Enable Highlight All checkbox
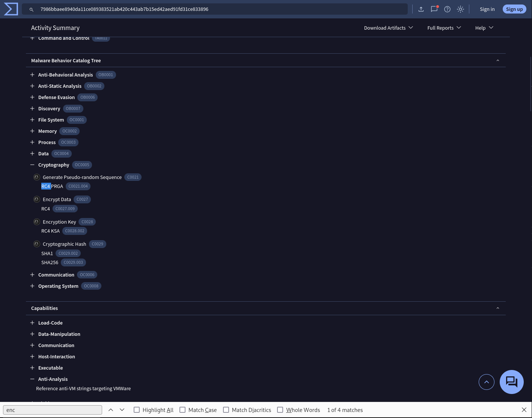The height and width of the screenshot is (418, 532). click(x=137, y=410)
